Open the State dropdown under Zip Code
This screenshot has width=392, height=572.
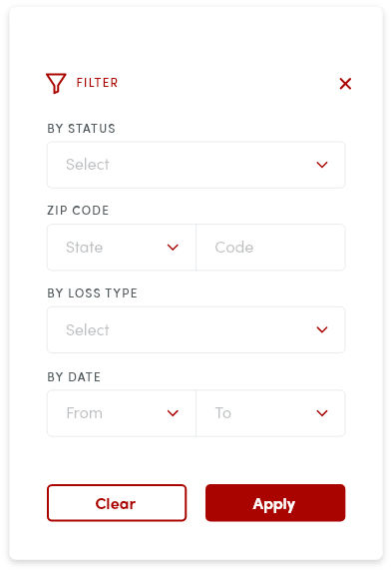tap(122, 248)
